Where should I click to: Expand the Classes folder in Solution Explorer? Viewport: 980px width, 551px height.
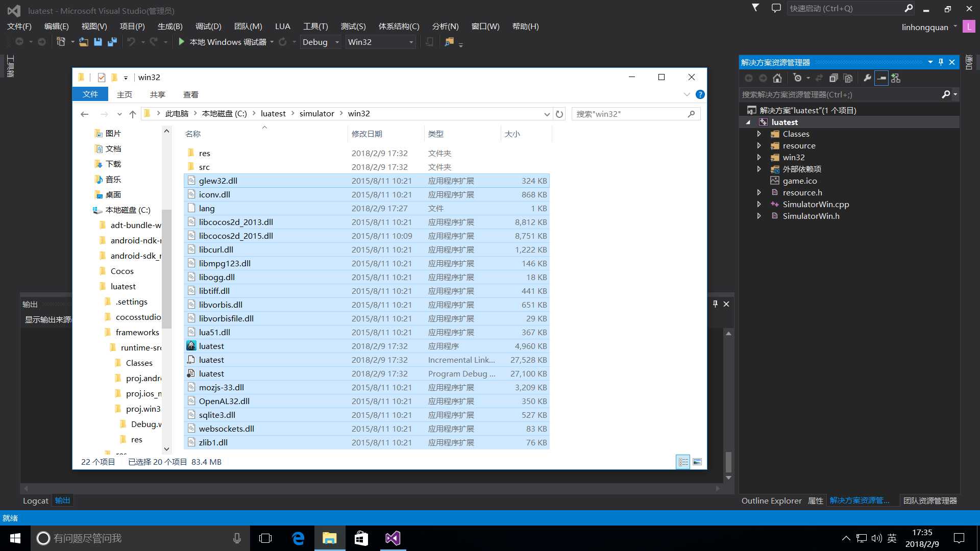[759, 134]
